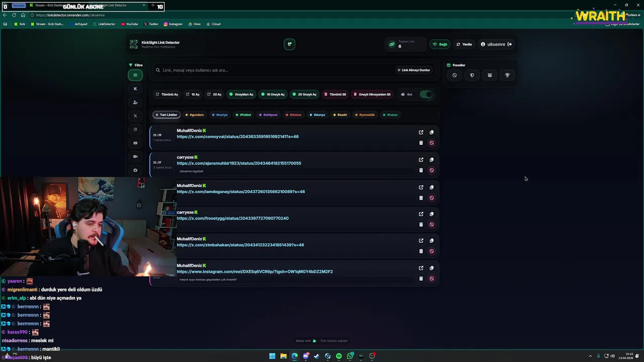
Task: Filter links by photo camera icon
Action: point(135,170)
